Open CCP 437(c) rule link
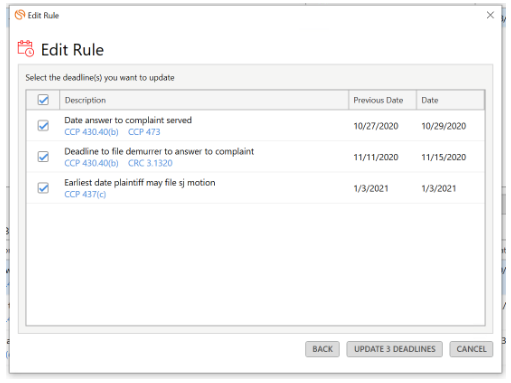This screenshot has width=511, height=383. tap(85, 194)
